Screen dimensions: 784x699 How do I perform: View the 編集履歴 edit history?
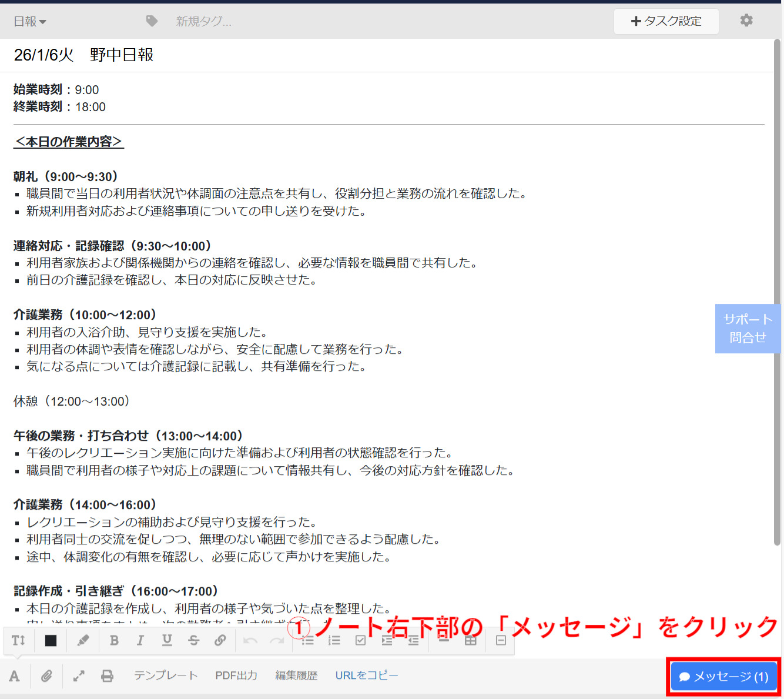[x=296, y=675]
